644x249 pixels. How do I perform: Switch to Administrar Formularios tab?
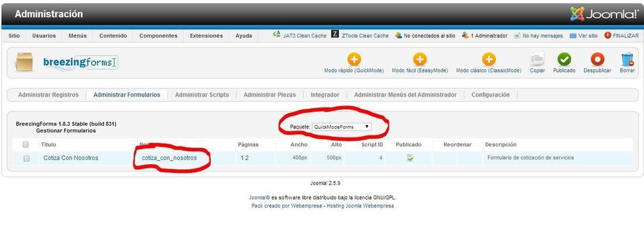127,95
